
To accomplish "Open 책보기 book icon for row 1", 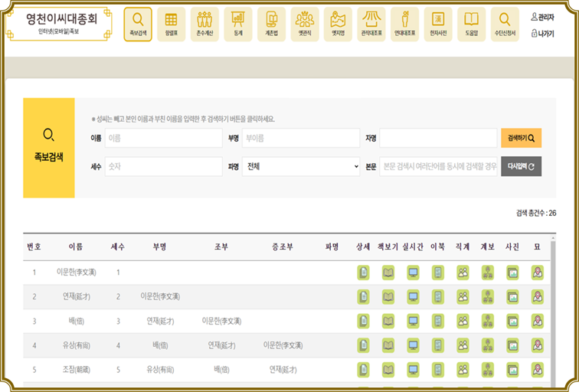I will 388,273.
